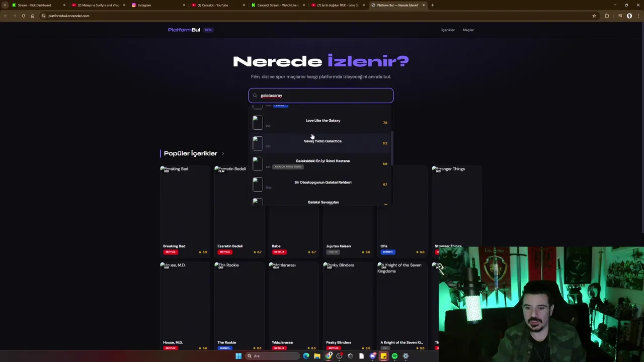This screenshot has width=644, height=362.
Task: Select Love Like the Galaxy result
Action: coord(321,122)
